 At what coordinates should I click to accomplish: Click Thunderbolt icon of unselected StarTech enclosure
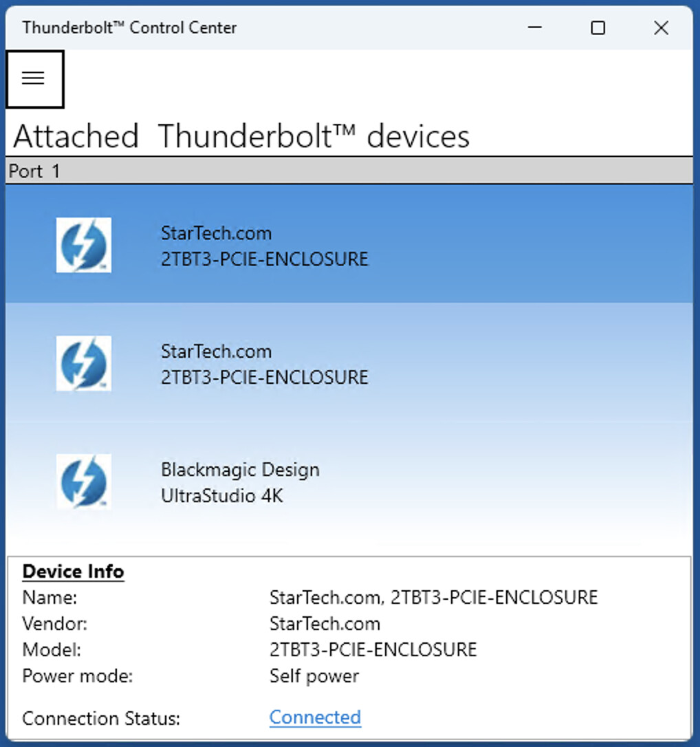(83, 363)
